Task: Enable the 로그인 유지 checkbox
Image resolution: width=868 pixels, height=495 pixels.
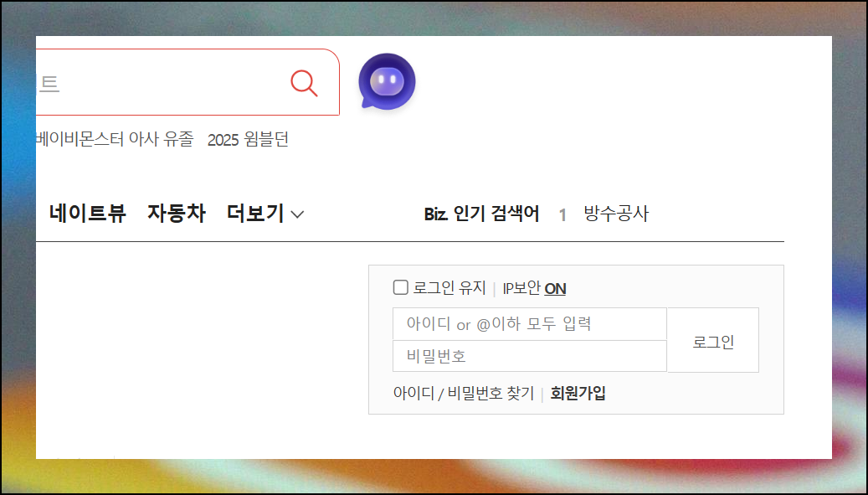Action: (x=400, y=287)
